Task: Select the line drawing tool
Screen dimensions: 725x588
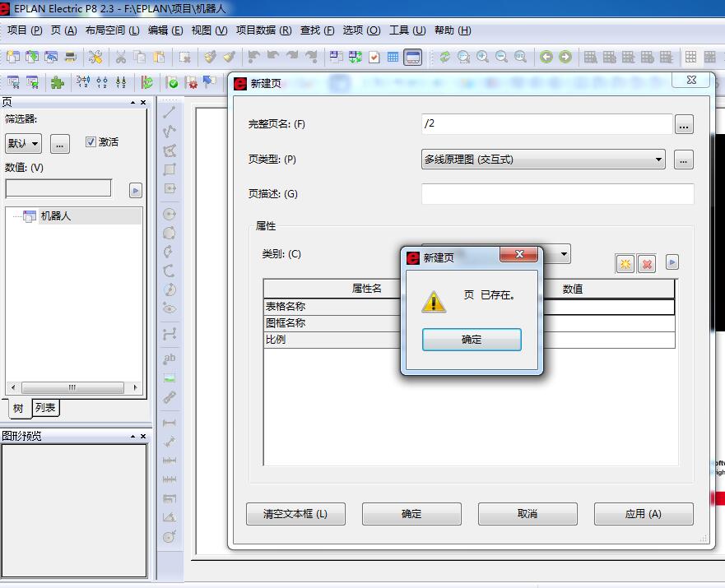Action: pyautogui.click(x=170, y=113)
